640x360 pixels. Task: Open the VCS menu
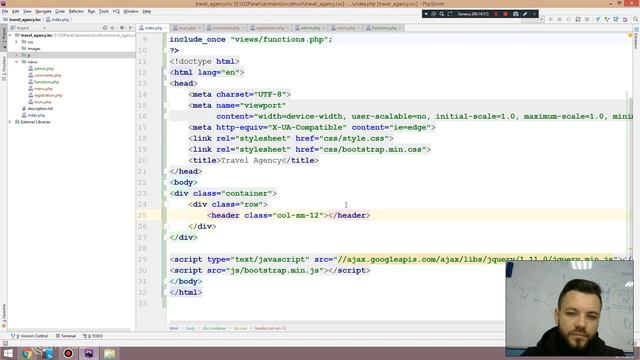[116, 11]
